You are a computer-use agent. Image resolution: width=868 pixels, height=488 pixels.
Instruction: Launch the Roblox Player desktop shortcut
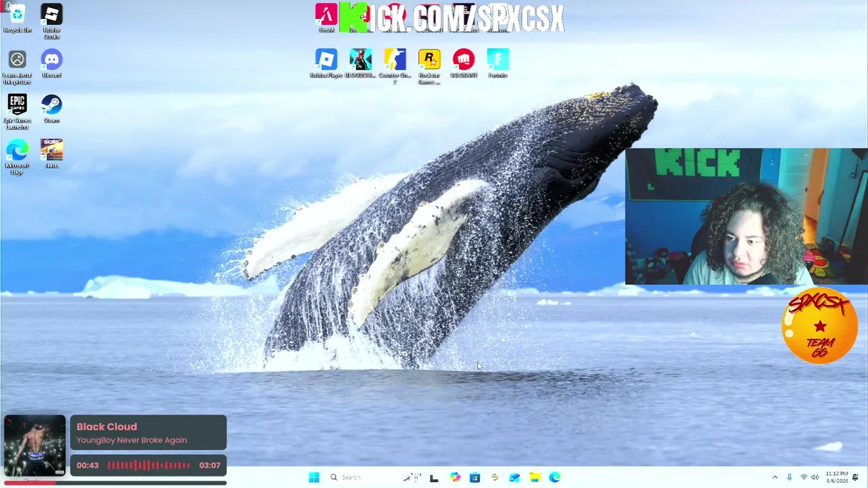(326, 64)
